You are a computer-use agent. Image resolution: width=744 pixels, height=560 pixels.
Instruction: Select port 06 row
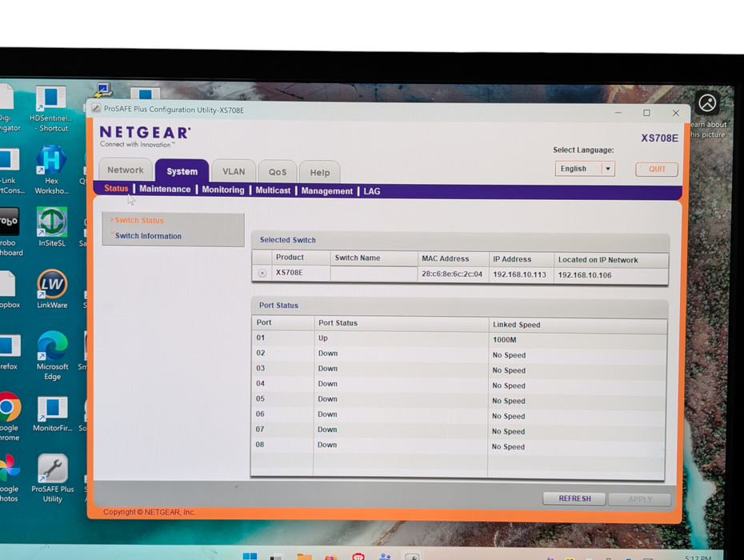pyautogui.click(x=458, y=414)
